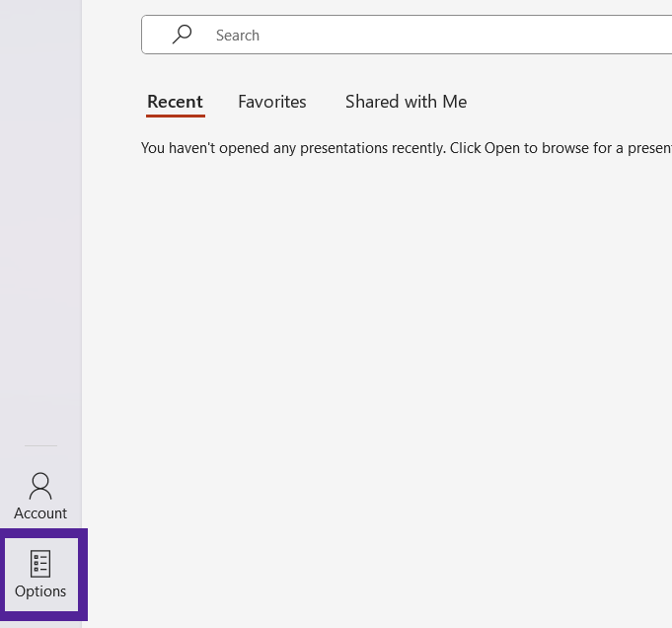Click the word Open in the message
The height and width of the screenshot is (628, 672).
(x=502, y=148)
